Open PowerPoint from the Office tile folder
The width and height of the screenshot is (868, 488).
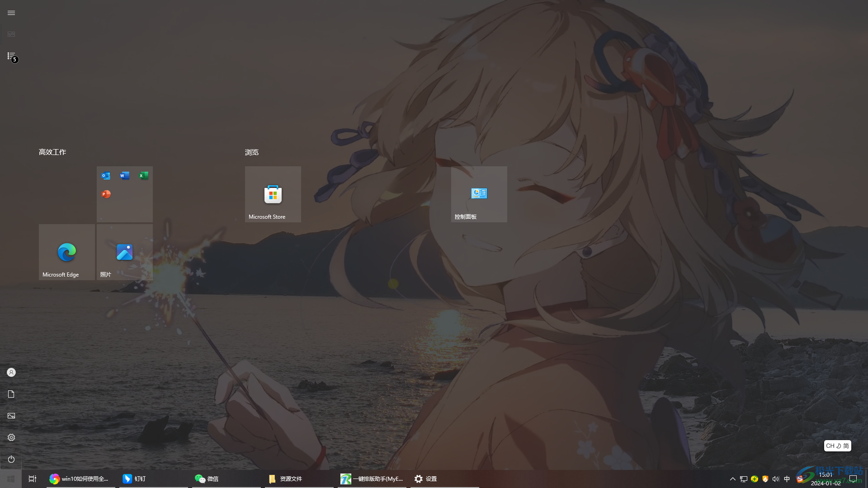[x=106, y=194]
